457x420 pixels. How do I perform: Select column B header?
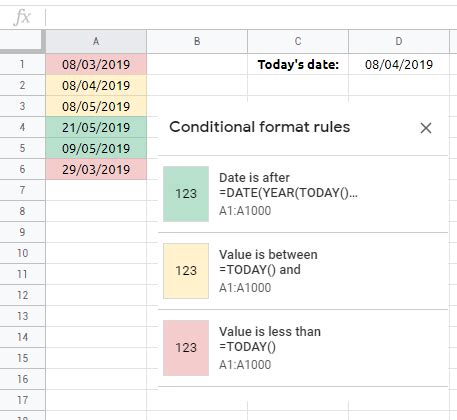pos(197,41)
